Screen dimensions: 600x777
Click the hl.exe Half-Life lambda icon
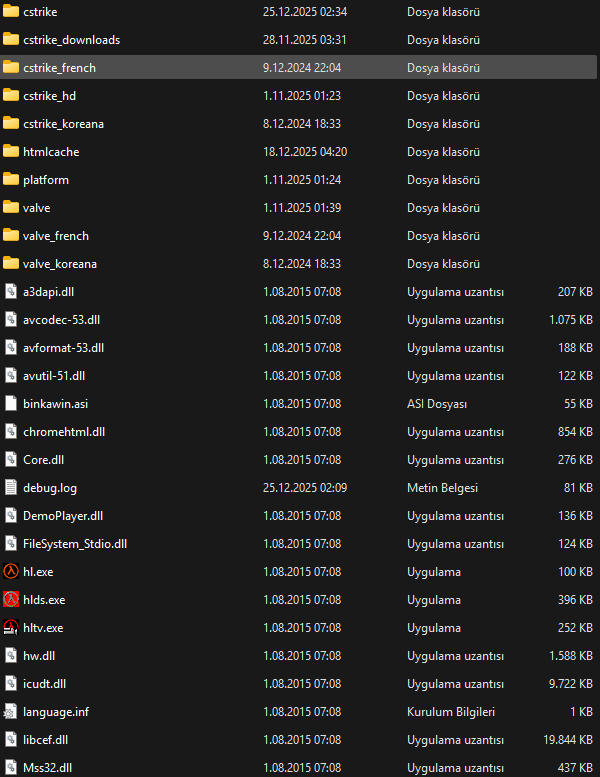tap(11, 571)
